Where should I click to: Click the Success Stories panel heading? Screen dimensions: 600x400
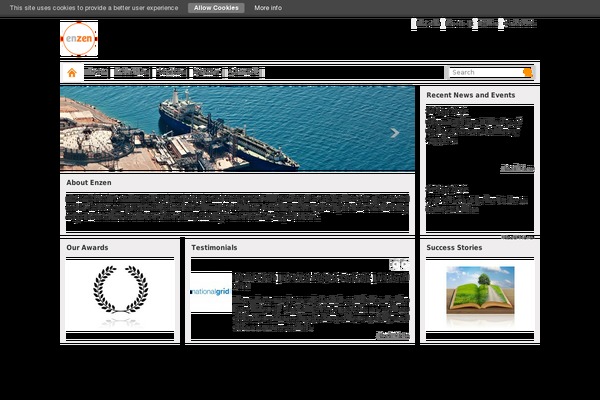454,247
